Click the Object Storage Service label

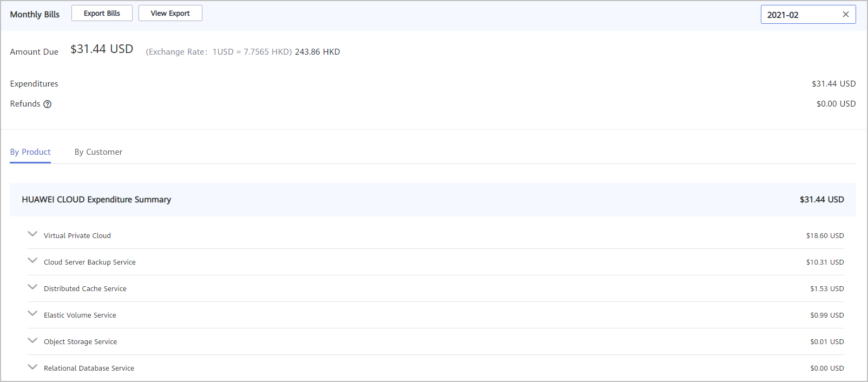point(81,342)
